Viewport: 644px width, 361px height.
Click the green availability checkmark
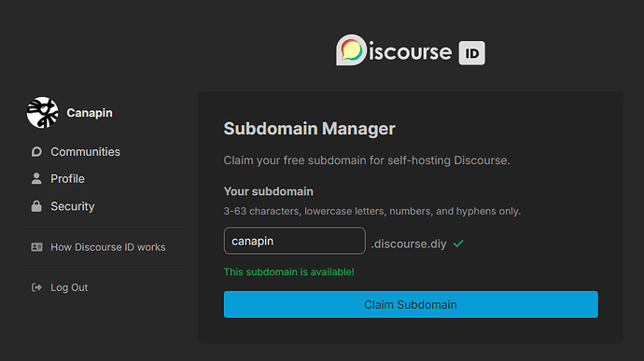(458, 244)
